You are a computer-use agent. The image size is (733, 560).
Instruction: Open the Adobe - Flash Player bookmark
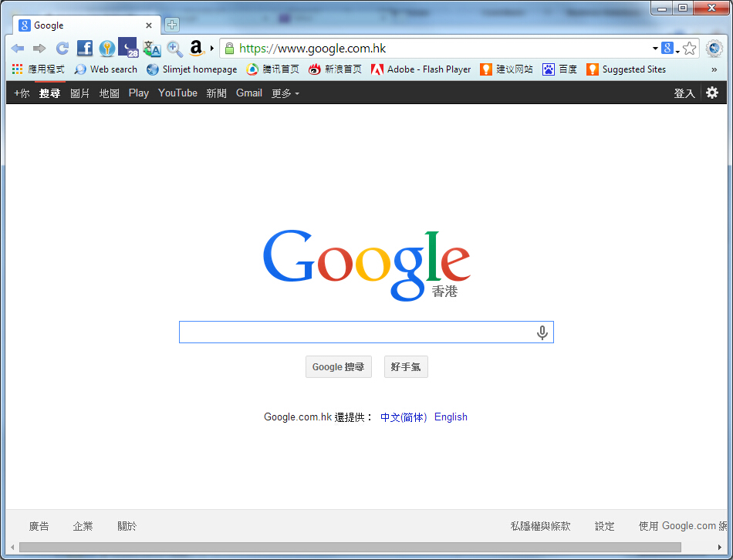421,69
